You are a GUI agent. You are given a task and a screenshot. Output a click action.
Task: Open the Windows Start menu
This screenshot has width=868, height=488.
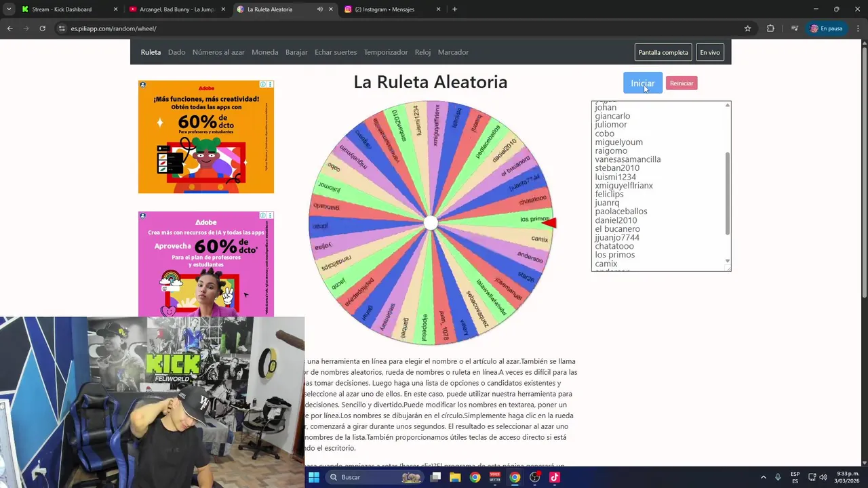313,477
